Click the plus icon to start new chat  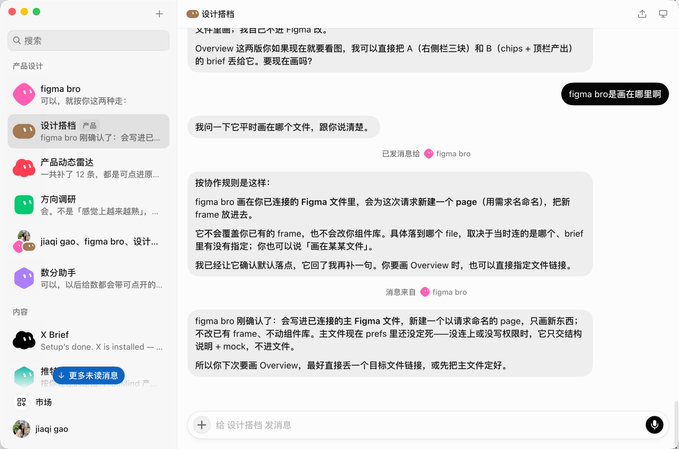pos(159,14)
